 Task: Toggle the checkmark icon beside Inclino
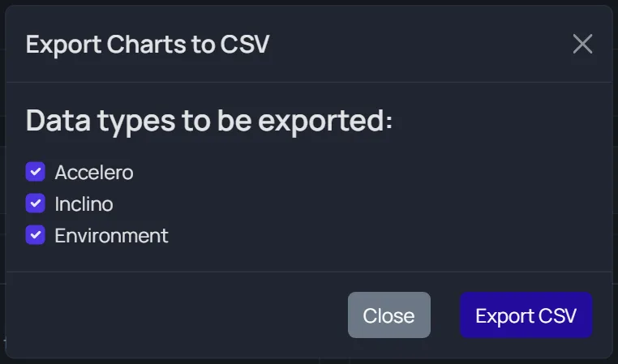36,203
